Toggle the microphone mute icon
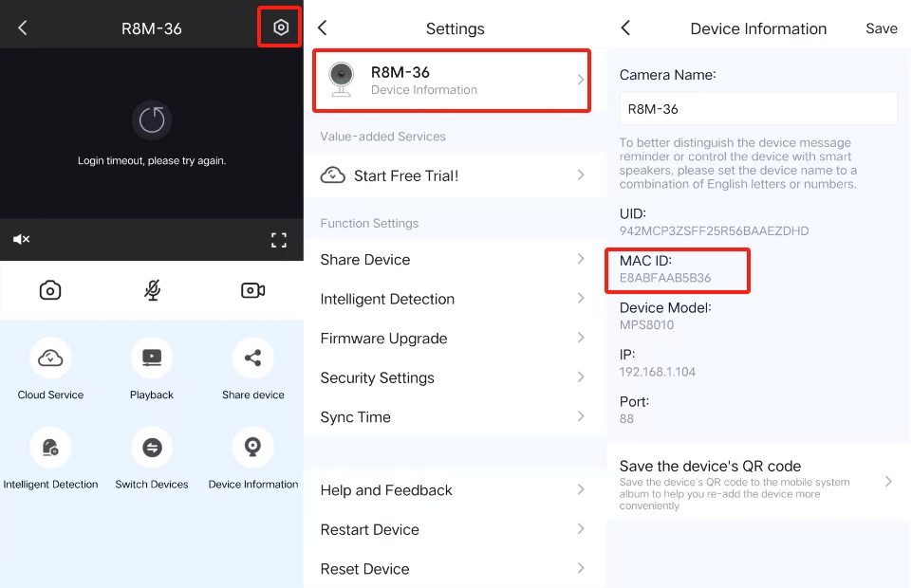This screenshot has width=912, height=588. (152, 290)
